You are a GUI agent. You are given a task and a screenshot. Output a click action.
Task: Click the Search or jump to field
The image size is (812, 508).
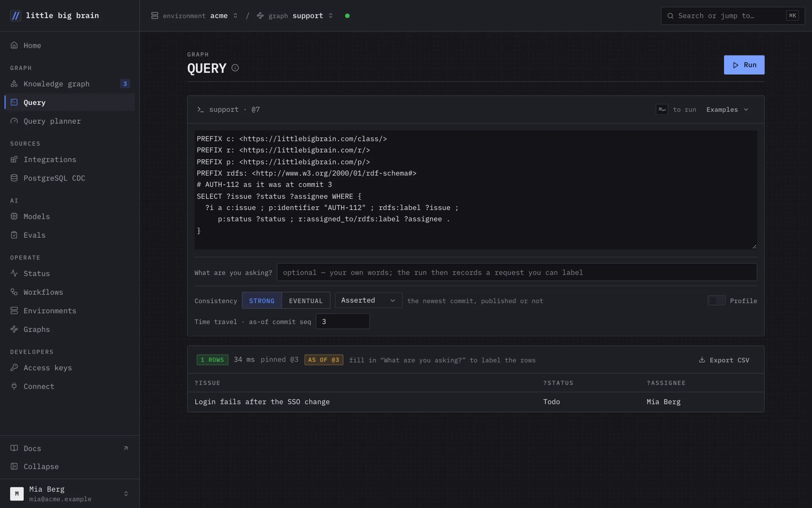point(733,16)
